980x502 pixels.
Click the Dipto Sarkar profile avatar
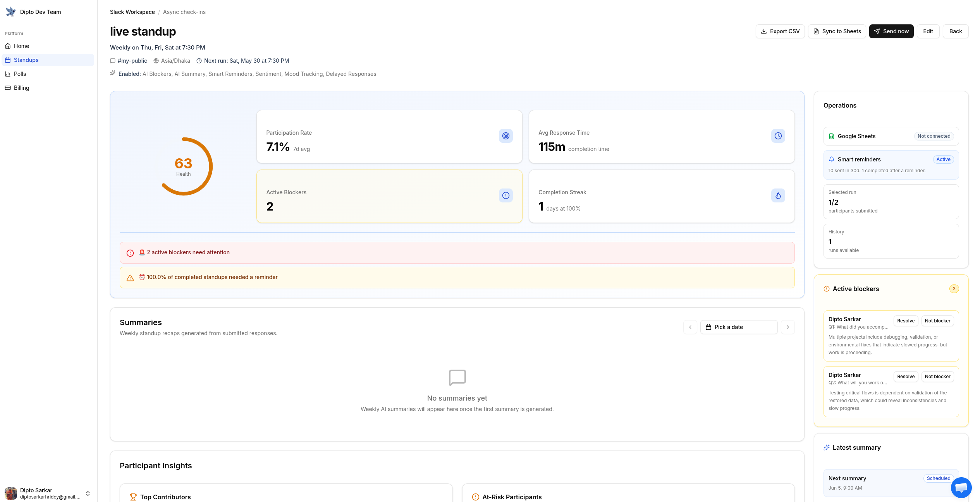pos(11,493)
